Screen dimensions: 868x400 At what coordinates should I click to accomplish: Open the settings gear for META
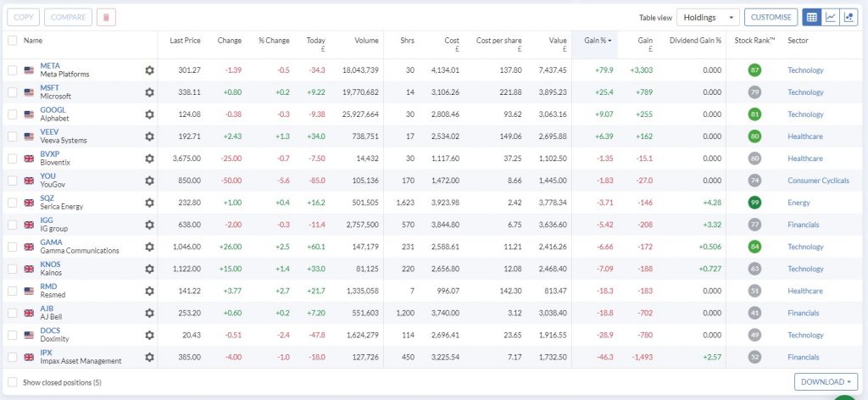coord(149,70)
